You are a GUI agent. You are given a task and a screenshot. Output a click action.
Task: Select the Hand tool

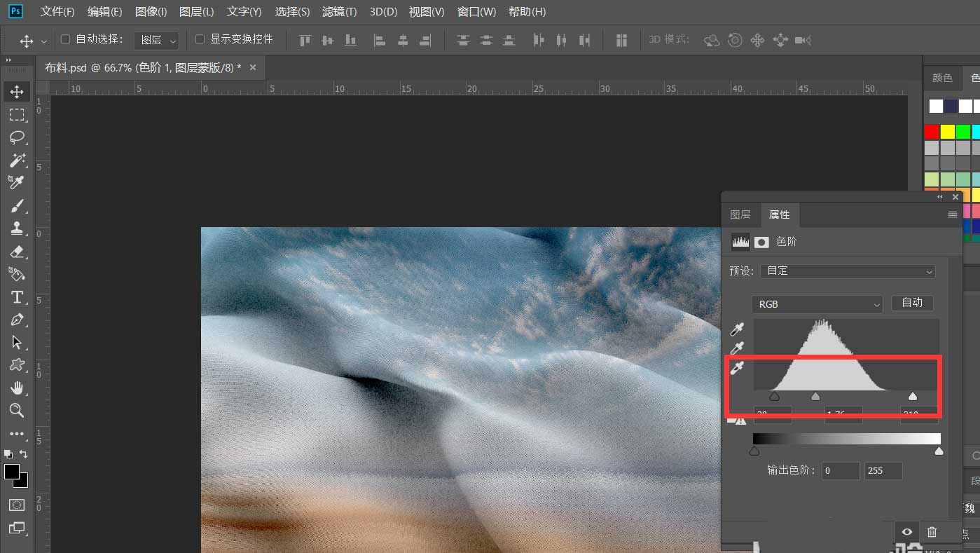point(17,388)
